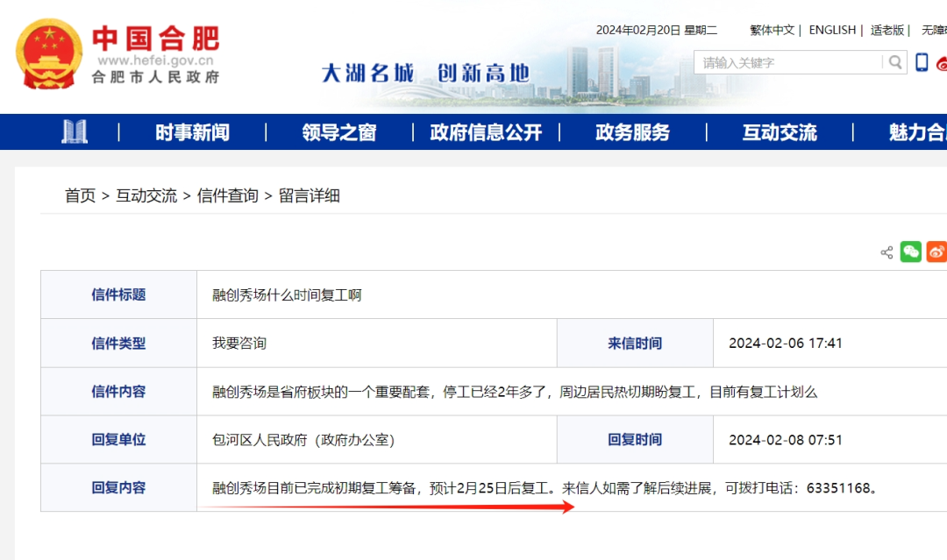
Task: Share the page via the WeChat icon
Action: [912, 252]
